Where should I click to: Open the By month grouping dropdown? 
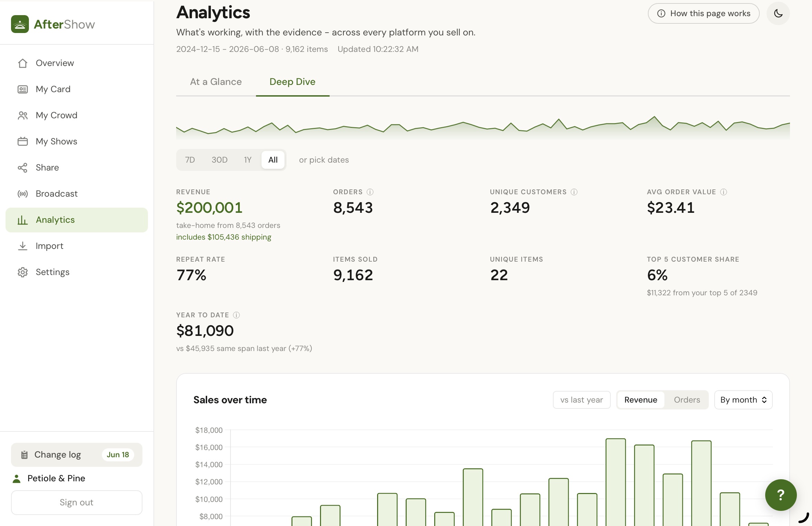click(743, 400)
